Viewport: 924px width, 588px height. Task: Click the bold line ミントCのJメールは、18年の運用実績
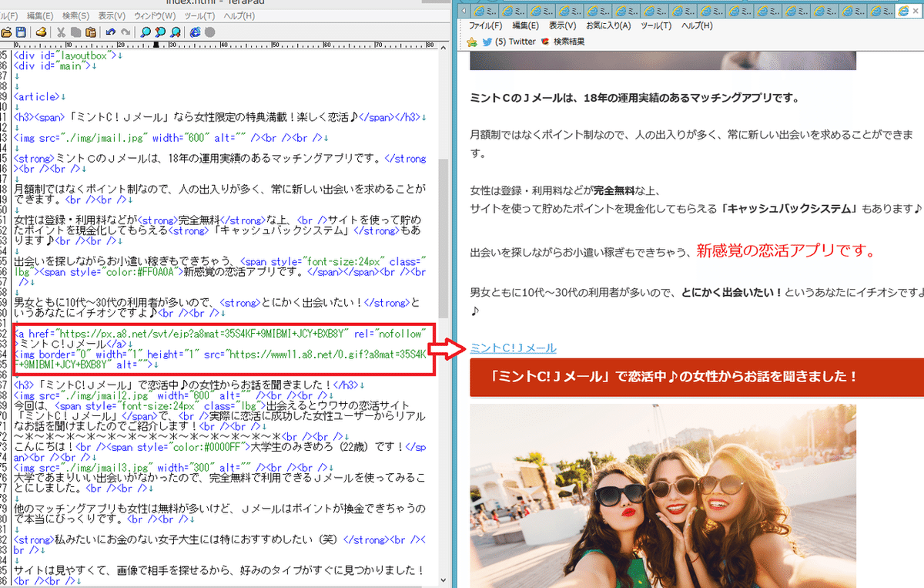tap(634, 98)
